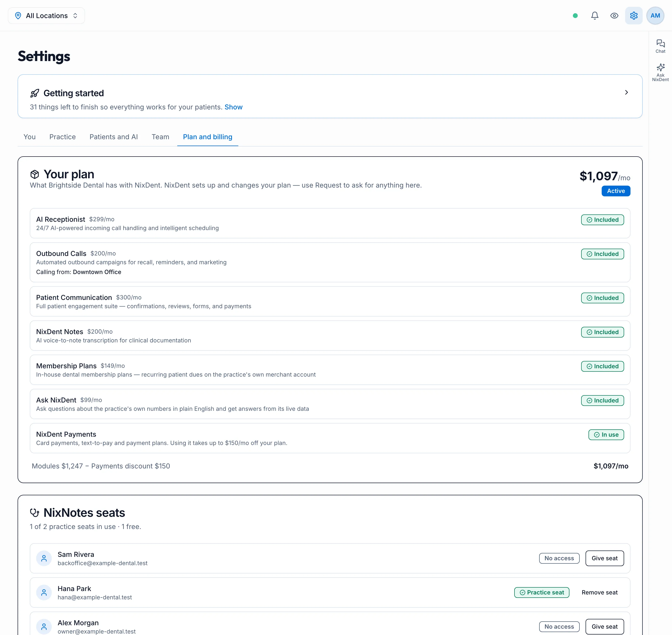The width and height of the screenshot is (672, 635).
Task: Click the $1,097/mo price in plan header
Action: coord(605,176)
